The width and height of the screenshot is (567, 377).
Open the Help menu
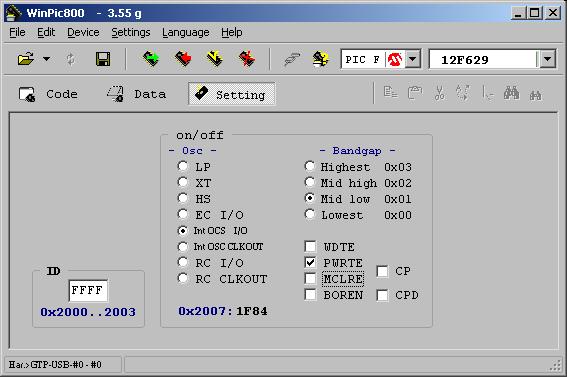point(232,33)
